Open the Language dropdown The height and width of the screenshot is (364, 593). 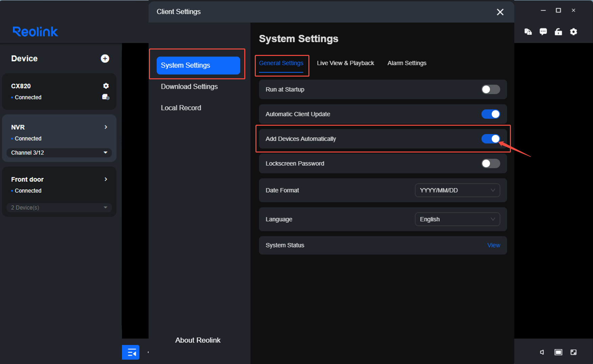pyautogui.click(x=457, y=219)
